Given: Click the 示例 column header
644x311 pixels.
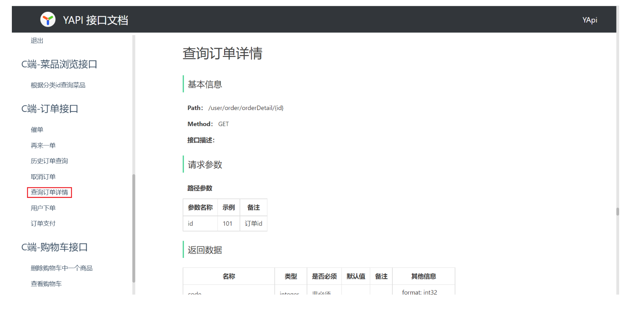Looking at the screenshot, I should click(229, 207).
